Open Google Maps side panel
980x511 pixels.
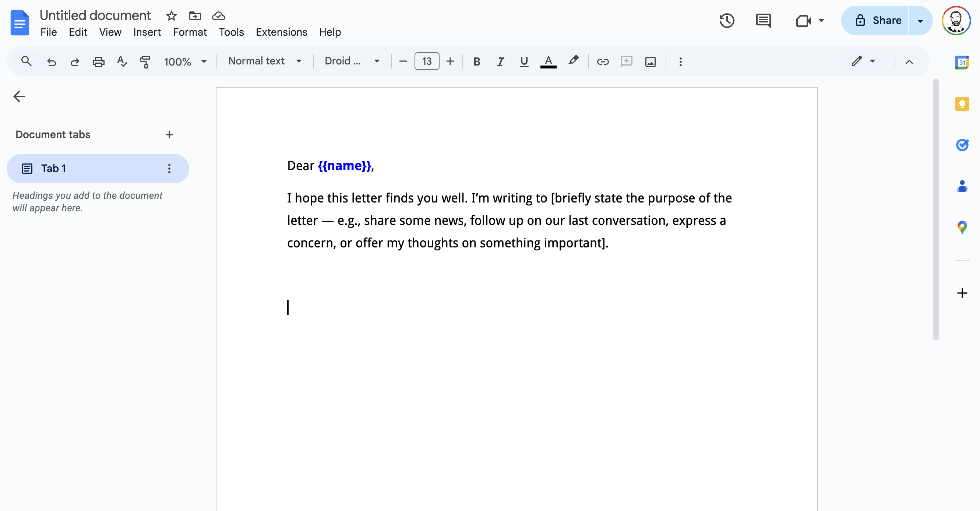click(x=962, y=227)
